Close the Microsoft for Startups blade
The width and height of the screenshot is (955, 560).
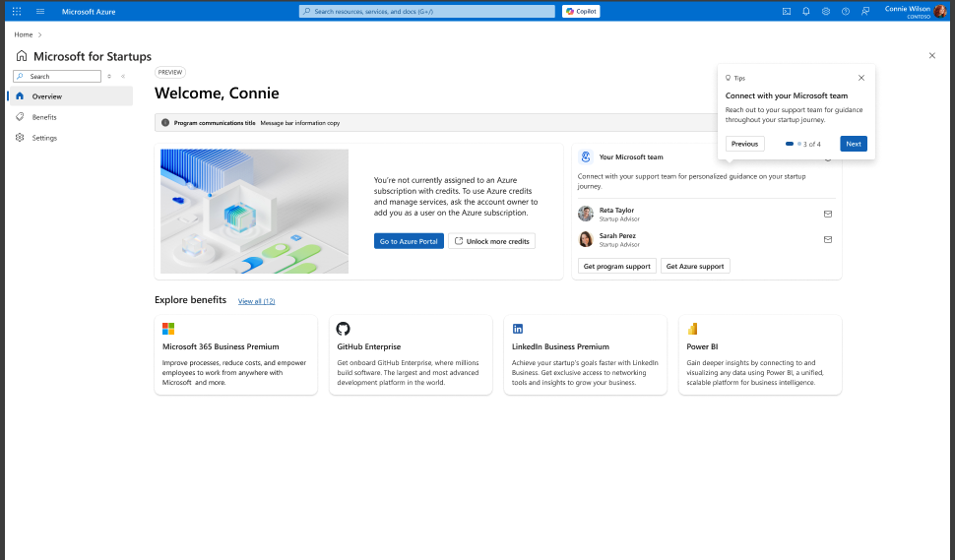(931, 55)
